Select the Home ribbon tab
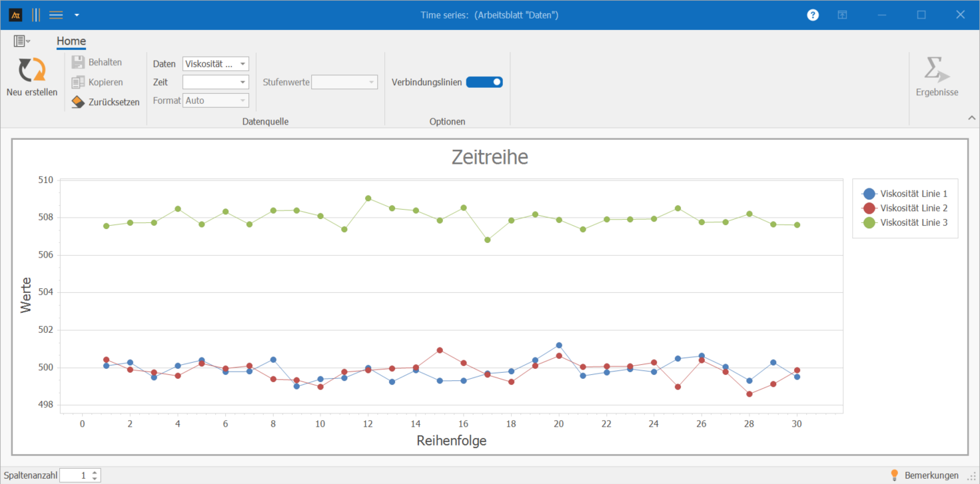The image size is (980, 484). point(71,41)
